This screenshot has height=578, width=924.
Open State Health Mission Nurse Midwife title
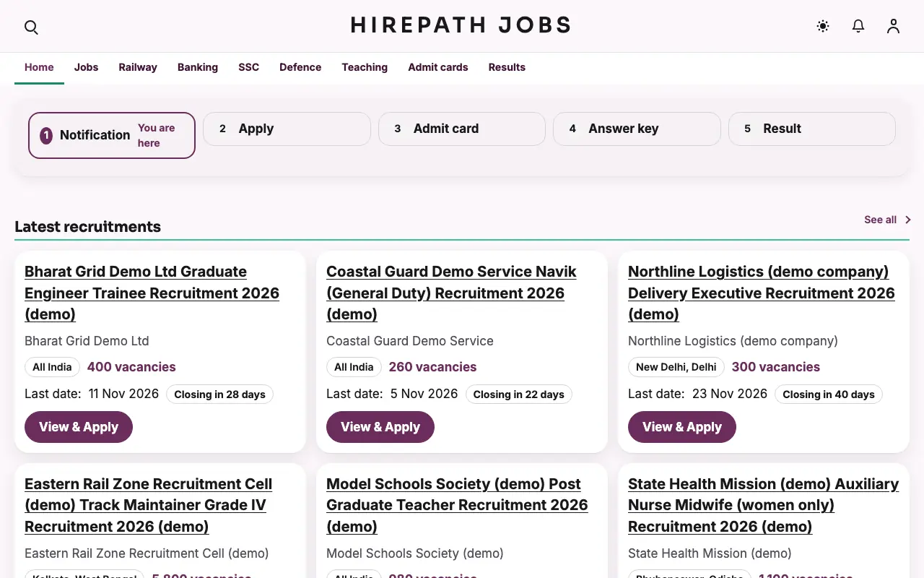click(x=763, y=505)
